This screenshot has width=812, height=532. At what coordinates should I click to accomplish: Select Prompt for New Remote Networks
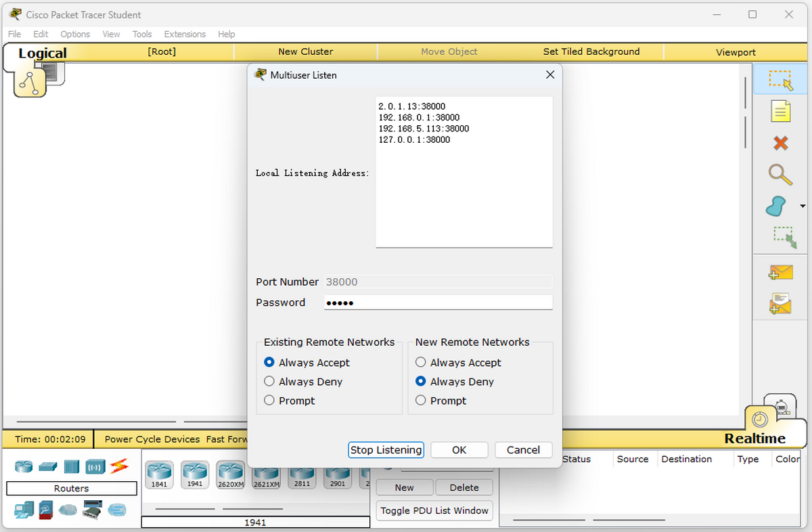pyautogui.click(x=421, y=400)
